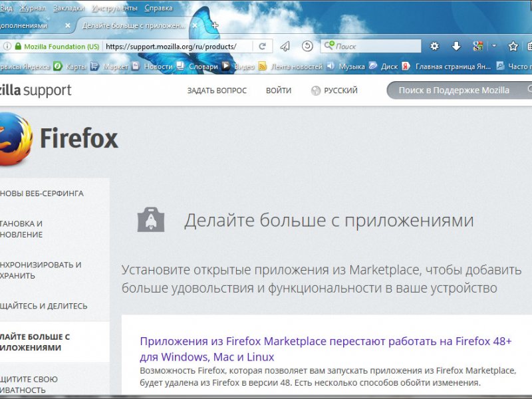The height and width of the screenshot is (399, 532).
Task: Open the Закладки menu
Action: 69,8
